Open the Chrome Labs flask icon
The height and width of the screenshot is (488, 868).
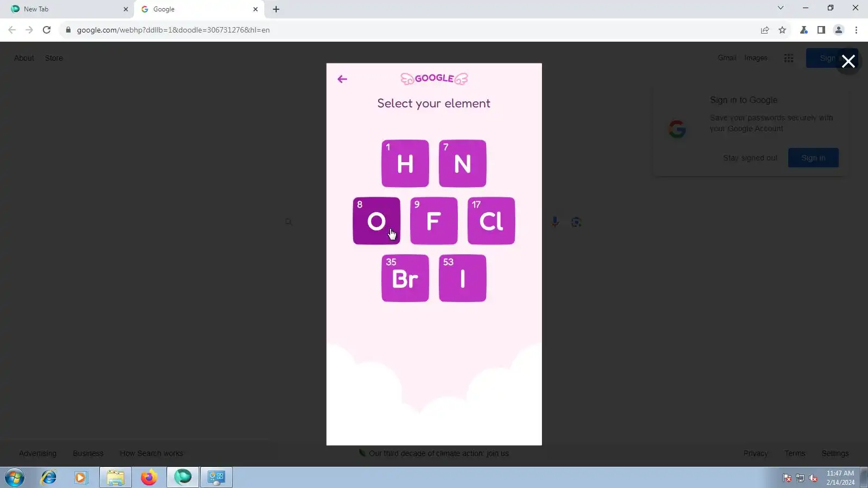click(x=804, y=30)
